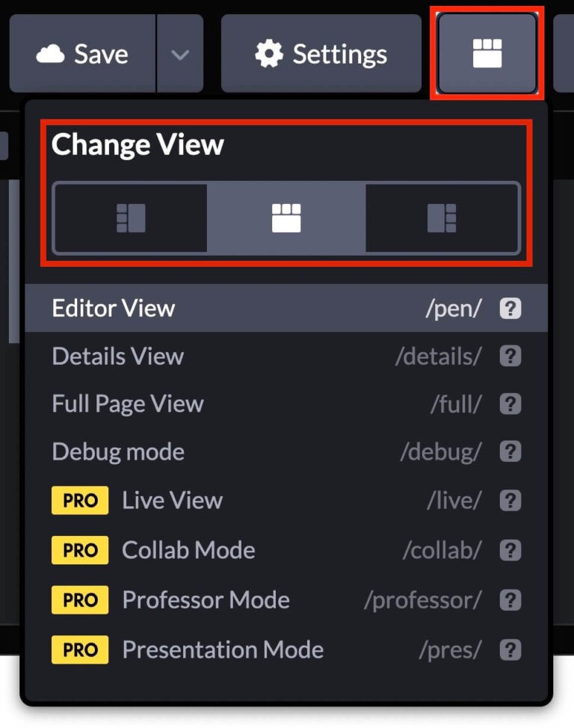This screenshot has width=574, height=728.
Task: Click help icon next to /details/
Action: (x=510, y=356)
